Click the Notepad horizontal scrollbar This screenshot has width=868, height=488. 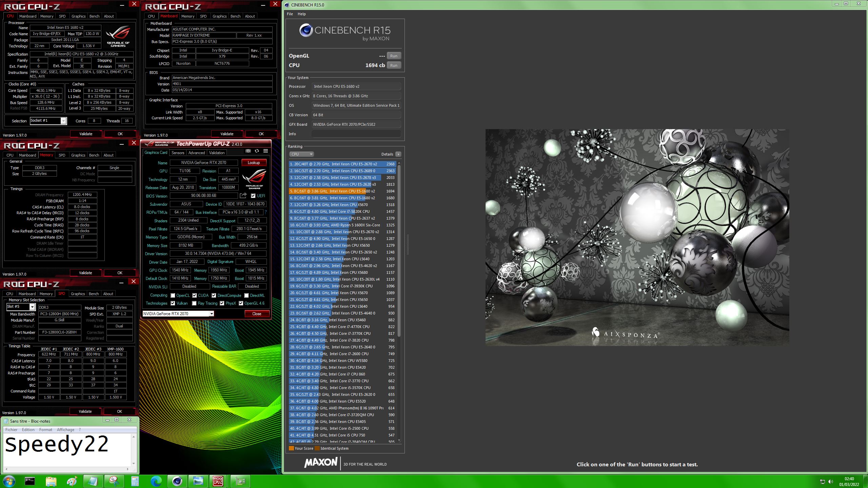pos(66,469)
